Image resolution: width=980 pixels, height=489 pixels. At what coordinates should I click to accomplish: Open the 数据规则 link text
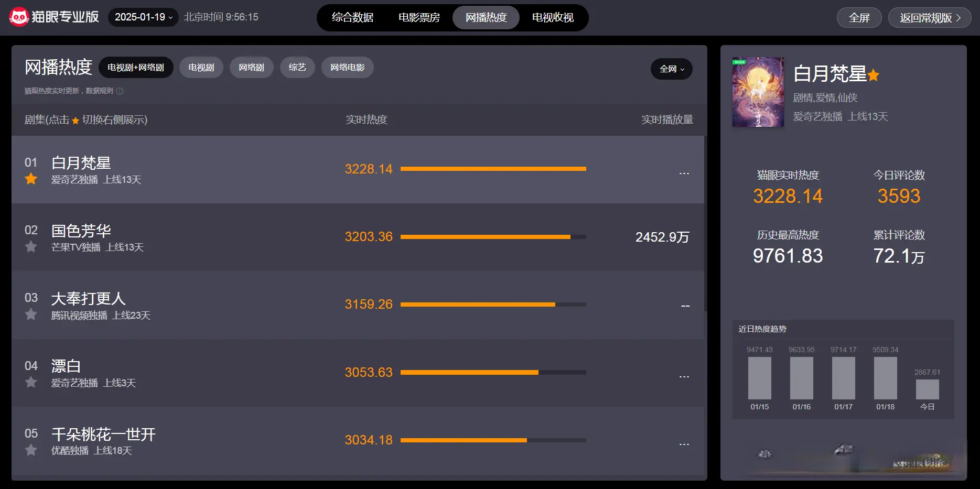click(100, 91)
